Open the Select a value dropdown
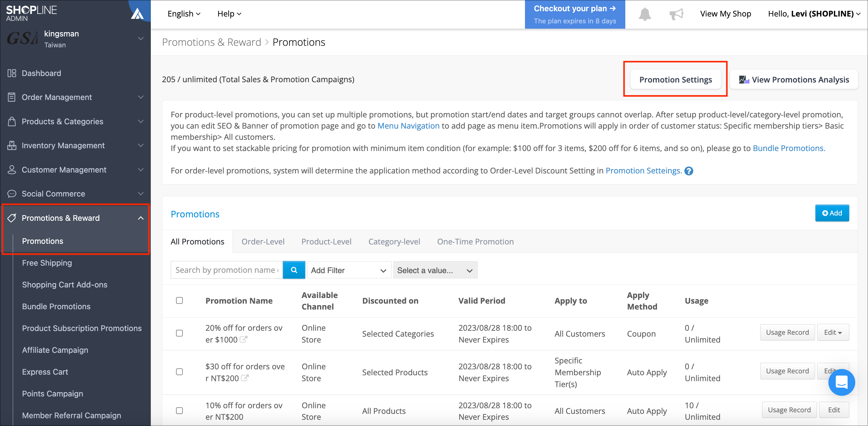The width and height of the screenshot is (868, 426). pos(435,270)
